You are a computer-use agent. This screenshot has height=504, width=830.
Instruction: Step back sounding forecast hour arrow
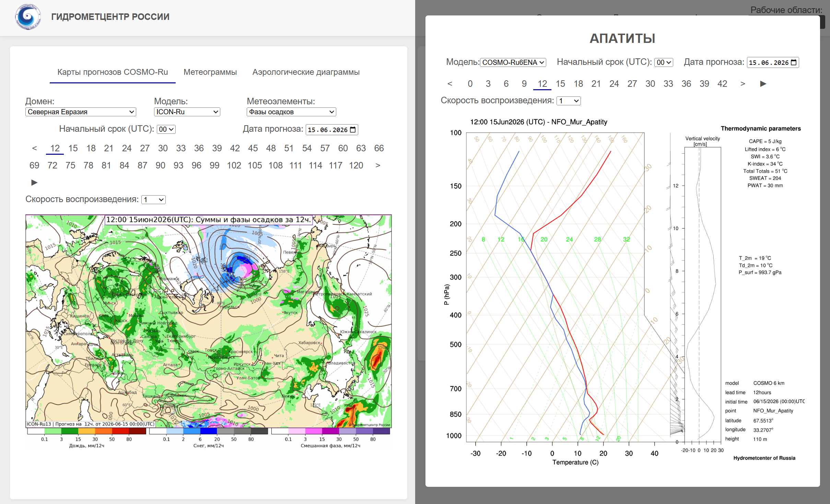pyautogui.click(x=450, y=84)
